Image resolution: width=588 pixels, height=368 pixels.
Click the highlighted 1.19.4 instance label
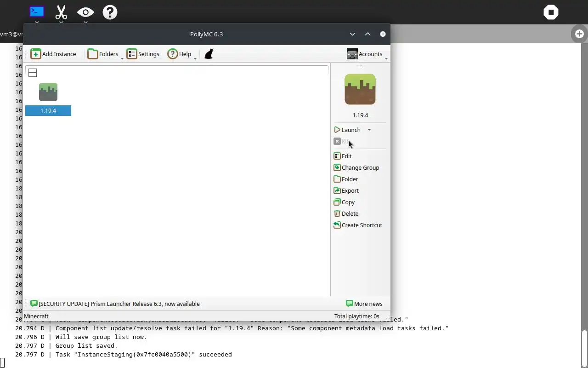coord(48,110)
